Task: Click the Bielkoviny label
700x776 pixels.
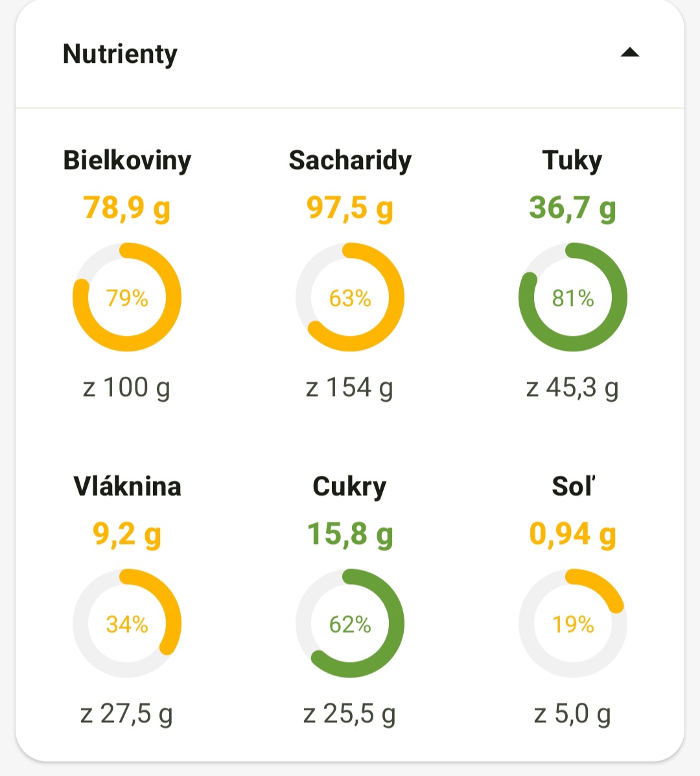Action: 127,160
